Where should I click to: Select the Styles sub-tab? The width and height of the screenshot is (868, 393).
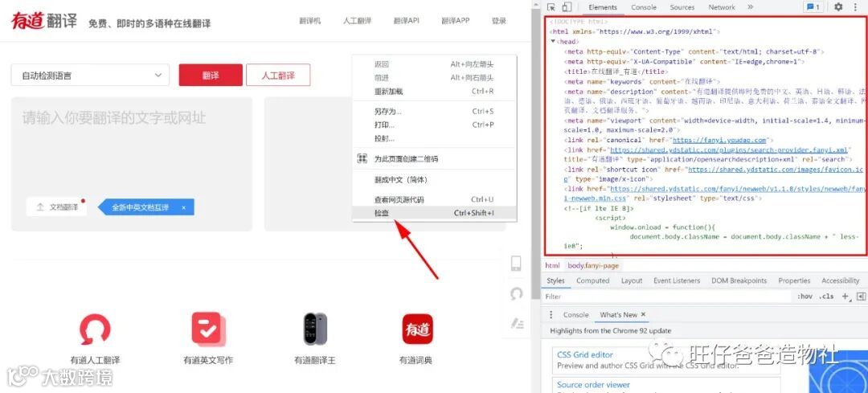[x=556, y=280]
